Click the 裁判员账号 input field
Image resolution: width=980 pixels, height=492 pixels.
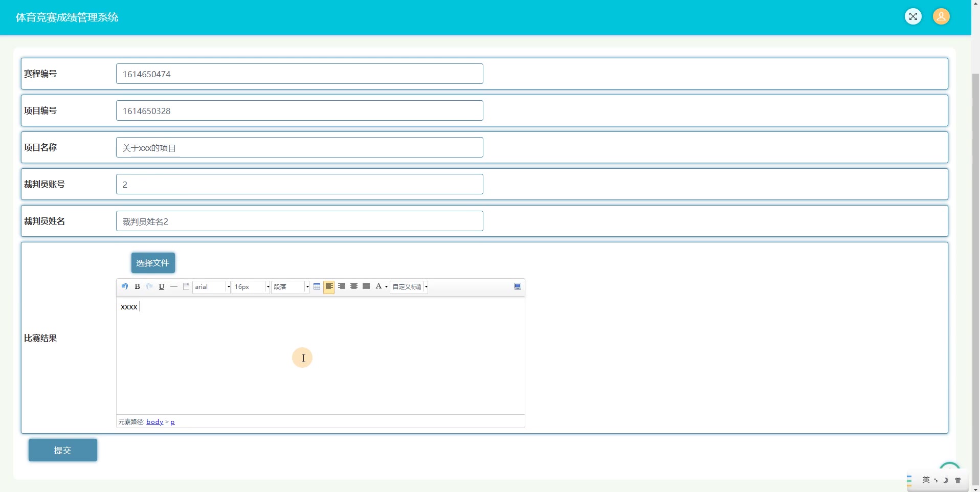coord(300,184)
